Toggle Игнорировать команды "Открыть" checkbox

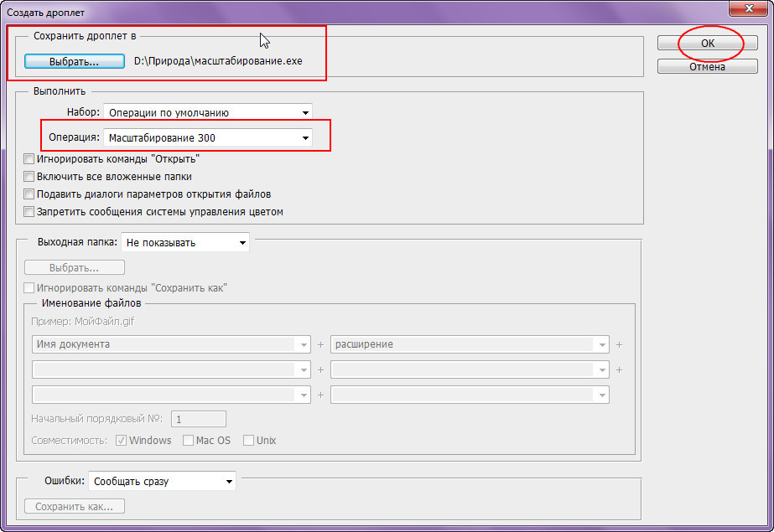pos(29,158)
